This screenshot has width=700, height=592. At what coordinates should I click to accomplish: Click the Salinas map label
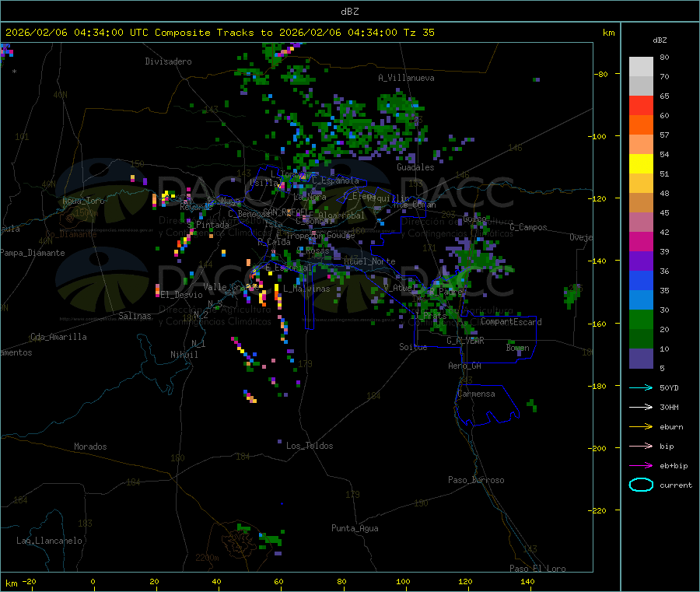[x=135, y=316]
